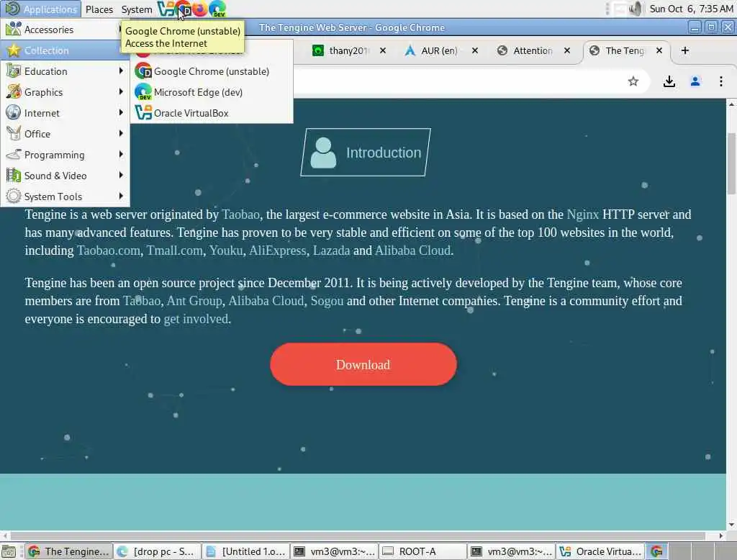Image resolution: width=737 pixels, height=560 pixels.
Task: Click the date and time clock
Action: [691, 9]
